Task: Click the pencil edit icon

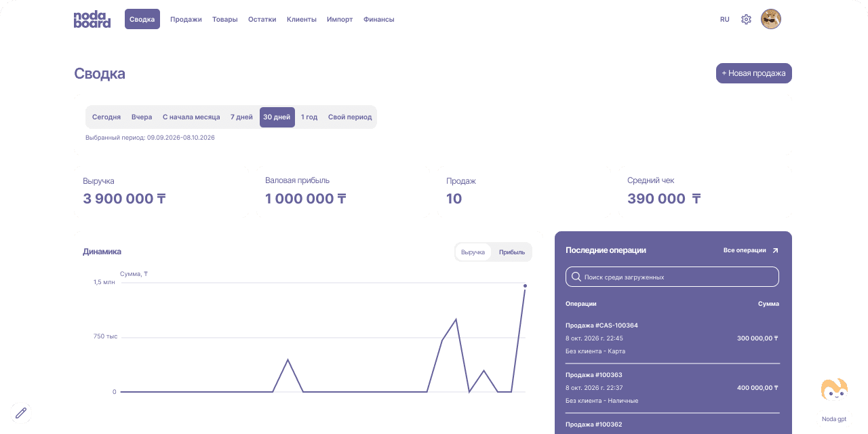Action: [21, 412]
